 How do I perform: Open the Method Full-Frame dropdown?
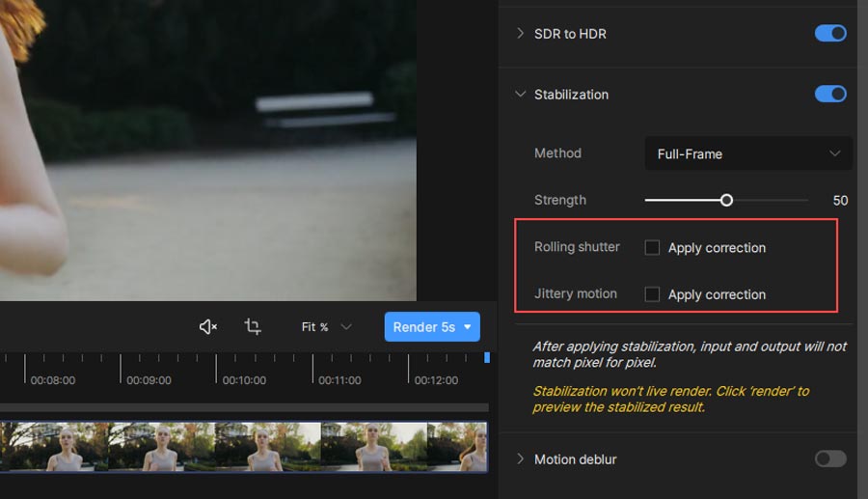[x=748, y=153]
